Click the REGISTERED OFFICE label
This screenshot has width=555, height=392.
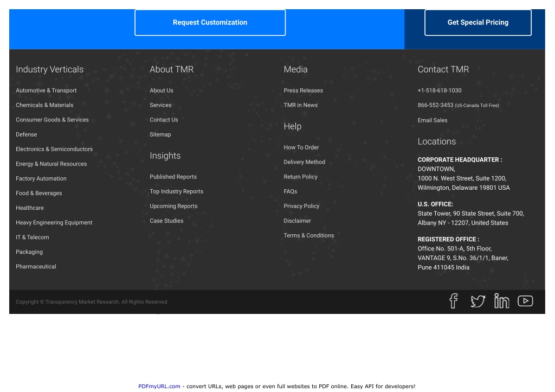(x=448, y=240)
